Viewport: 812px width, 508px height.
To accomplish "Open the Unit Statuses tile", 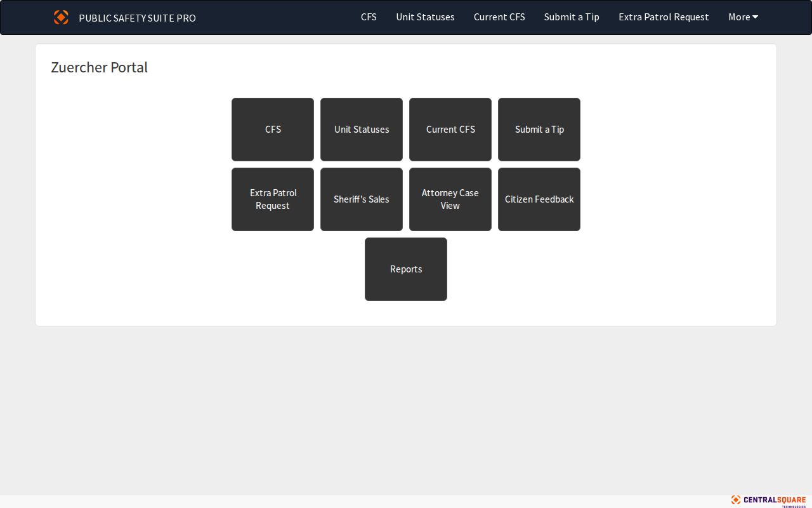I will (x=362, y=130).
